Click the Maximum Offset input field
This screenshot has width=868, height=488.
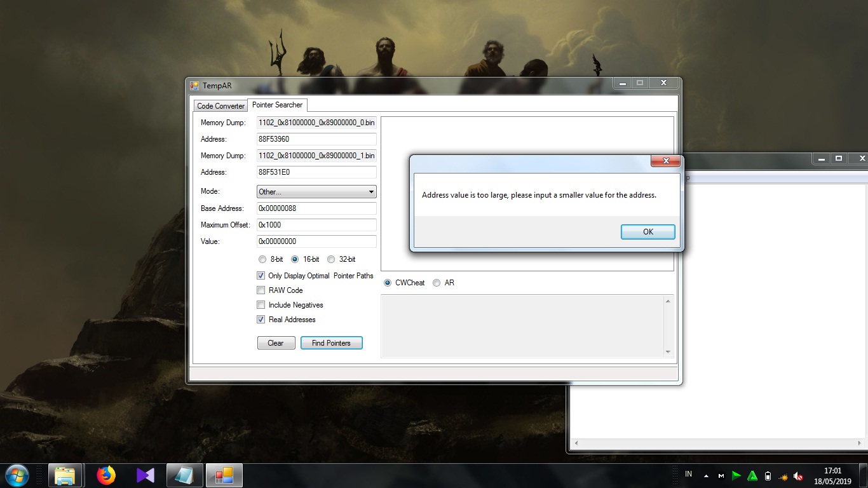(316, 225)
